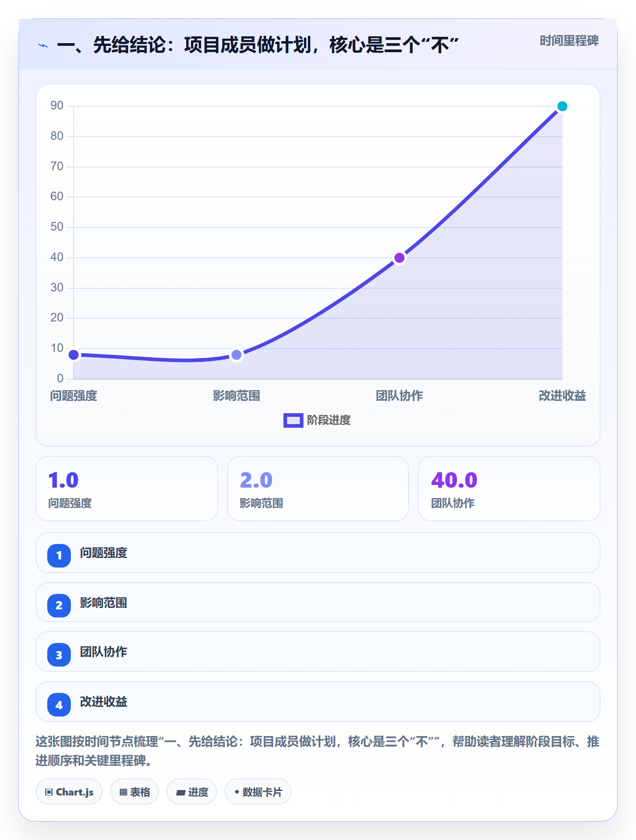Click the 数据卡片 tag
This screenshot has height=840, width=636.
[258, 792]
